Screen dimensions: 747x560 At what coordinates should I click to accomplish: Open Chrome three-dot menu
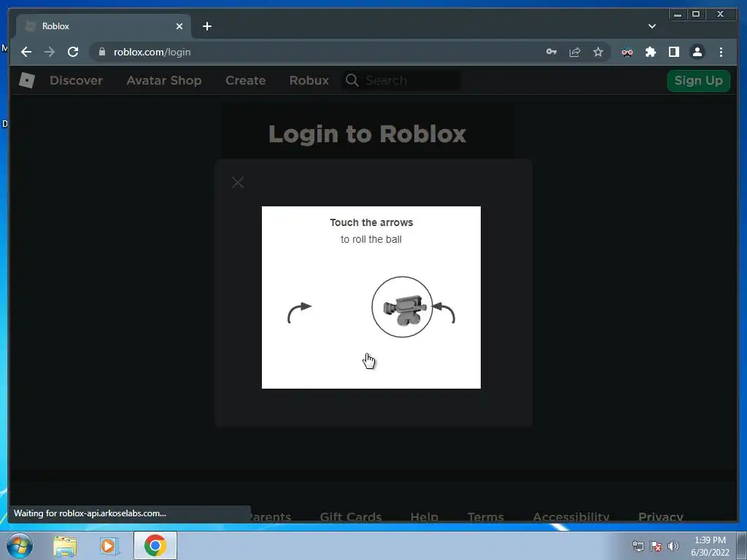pos(721,52)
